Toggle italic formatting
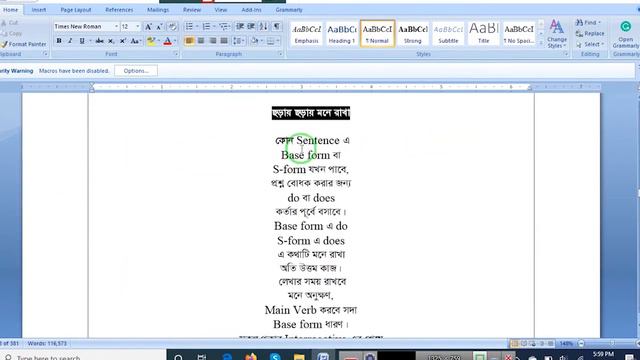Screen dimensions: 640x360 pos(70,41)
